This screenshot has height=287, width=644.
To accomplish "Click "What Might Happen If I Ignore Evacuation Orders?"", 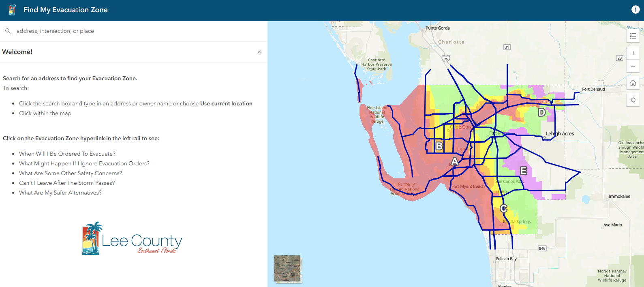I will pyautogui.click(x=84, y=163).
